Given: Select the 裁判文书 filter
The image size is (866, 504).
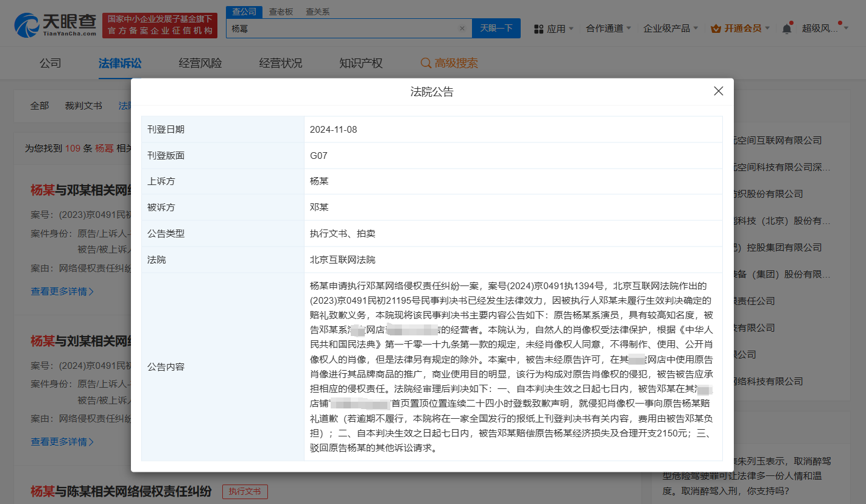Looking at the screenshot, I should pos(83,106).
